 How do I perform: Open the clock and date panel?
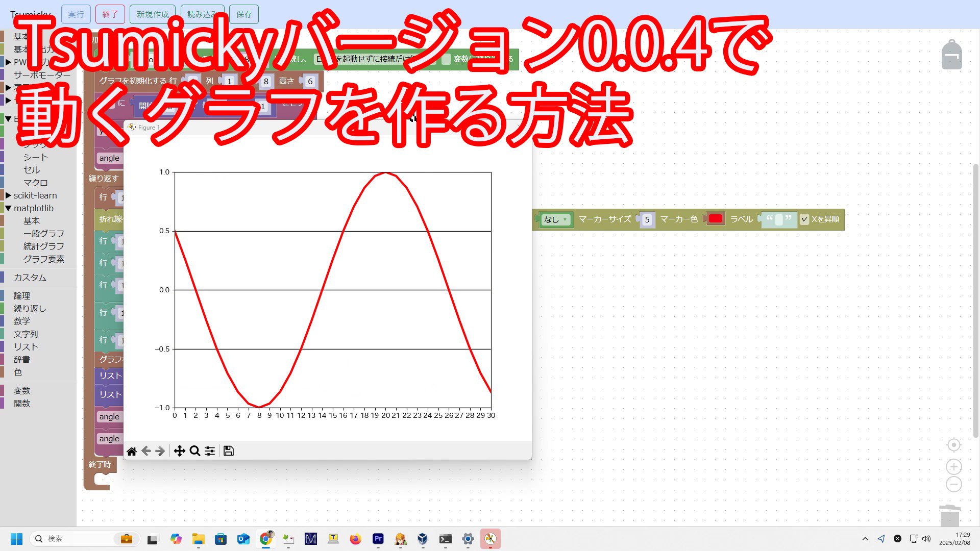click(x=955, y=539)
